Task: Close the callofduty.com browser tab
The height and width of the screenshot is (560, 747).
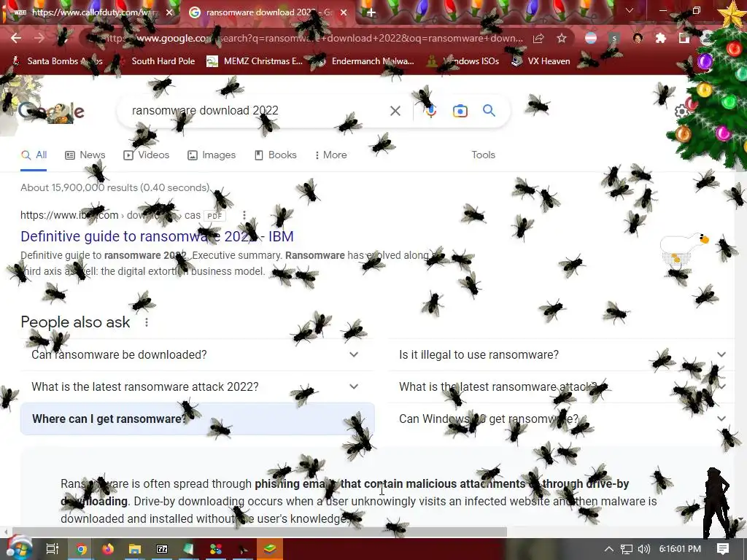Action: [169, 12]
